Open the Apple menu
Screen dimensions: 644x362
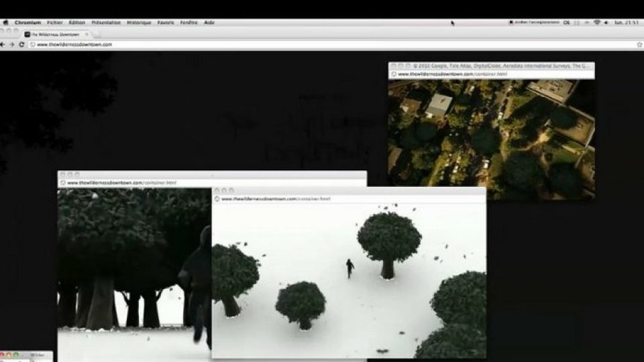tap(5, 23)
